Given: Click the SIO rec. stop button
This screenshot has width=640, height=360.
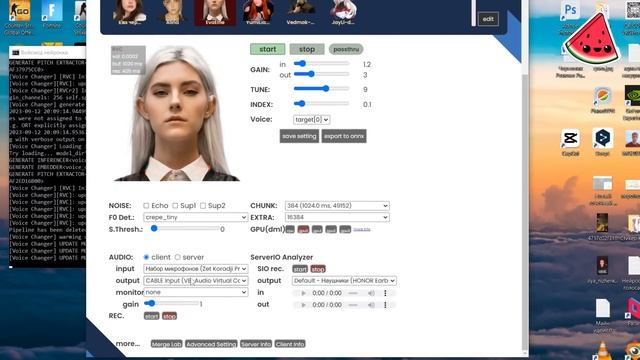Looking at the screenshot, I should 318,269.
